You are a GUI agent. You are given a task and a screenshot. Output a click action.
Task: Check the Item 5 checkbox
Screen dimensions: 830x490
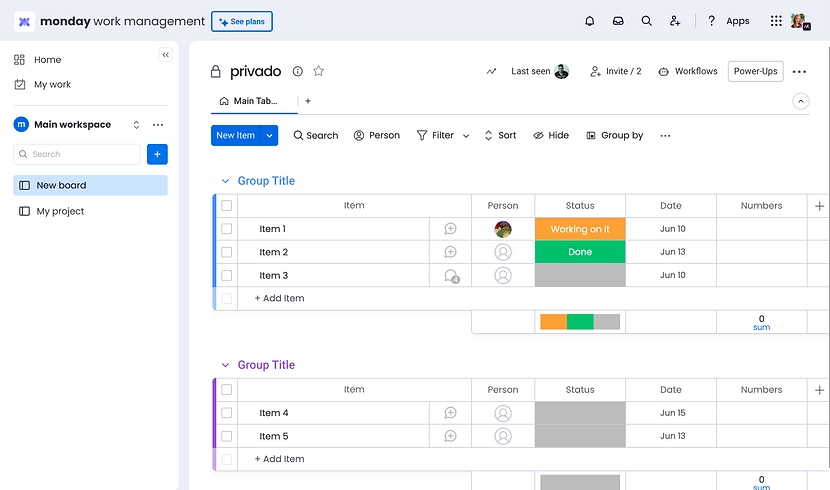[227, 436]
